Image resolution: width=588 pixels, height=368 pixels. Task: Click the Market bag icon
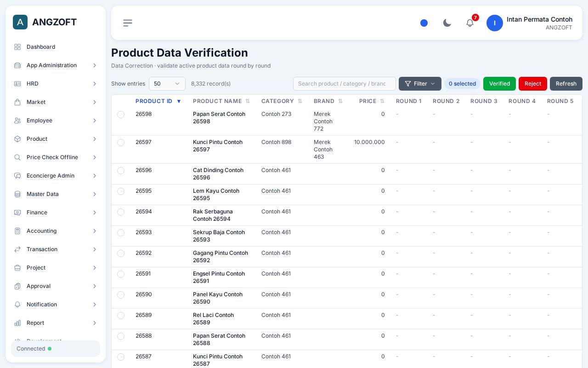coord(17,102)
